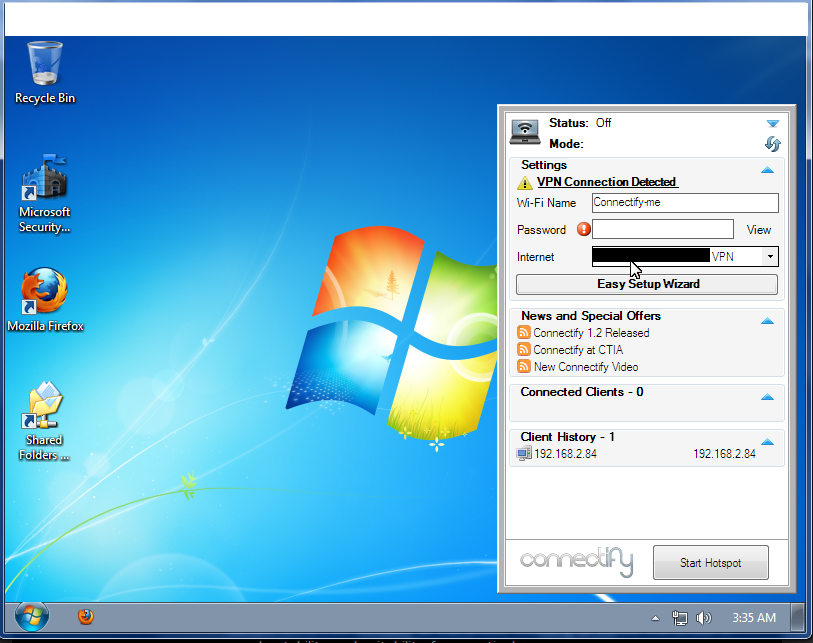Viewport: 813px width, 643px height.
Task: Click RSS icon beside New Connectify Video
Action: [x=524, y=367]
